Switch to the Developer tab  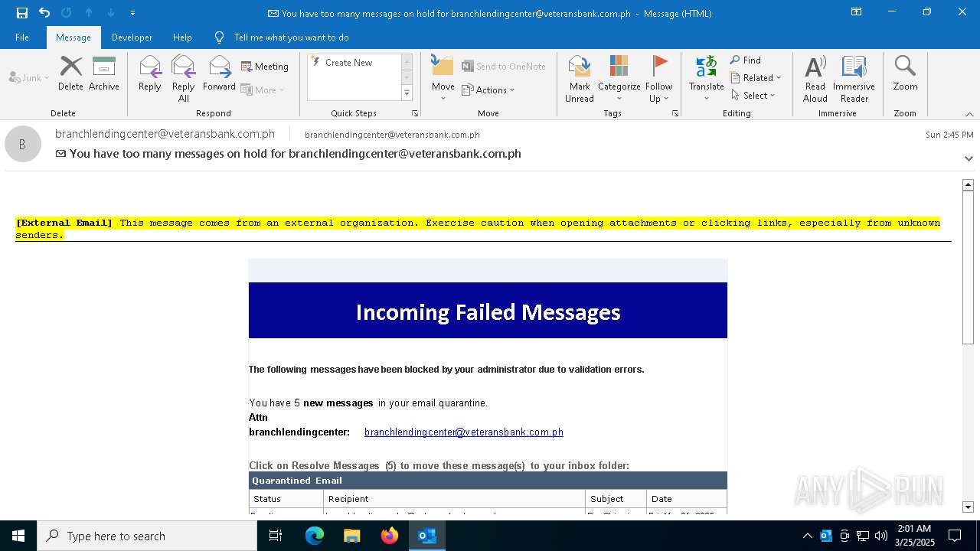[132, 37]
